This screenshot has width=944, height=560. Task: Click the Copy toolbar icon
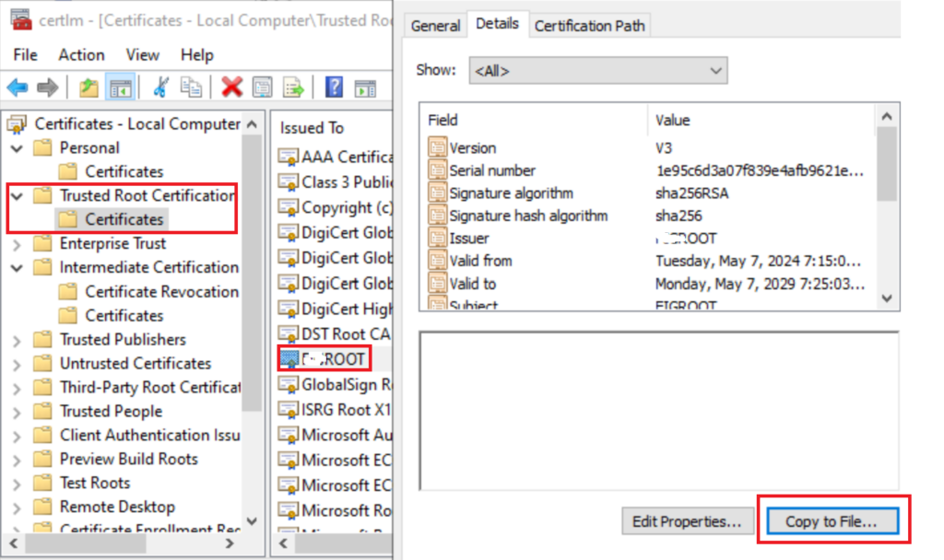point(192,87)
